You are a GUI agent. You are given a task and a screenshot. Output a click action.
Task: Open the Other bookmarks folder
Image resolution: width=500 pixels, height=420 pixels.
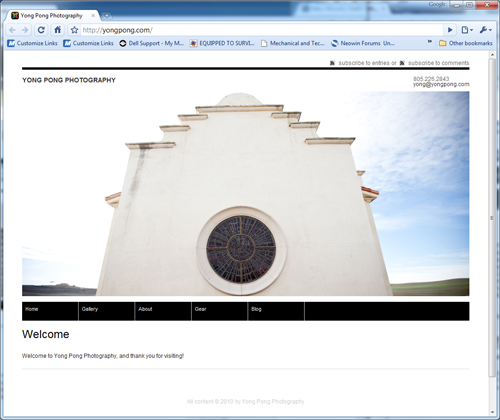click(466, 43)
